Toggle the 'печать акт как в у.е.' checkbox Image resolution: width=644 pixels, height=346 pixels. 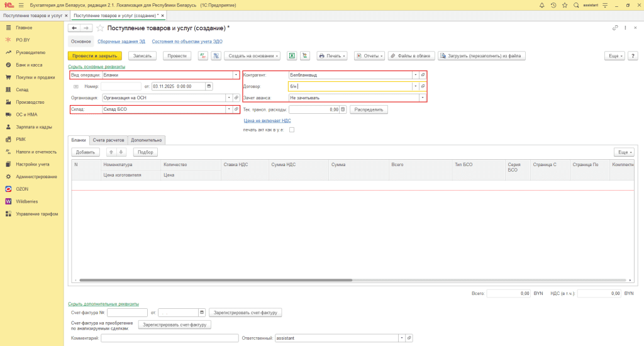tap(291, 130)
